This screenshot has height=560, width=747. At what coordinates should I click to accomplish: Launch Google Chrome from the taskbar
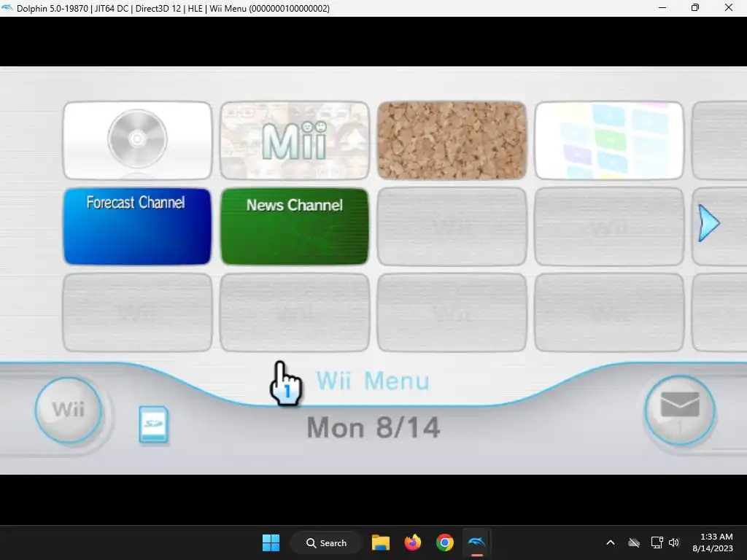pos(444,542)
